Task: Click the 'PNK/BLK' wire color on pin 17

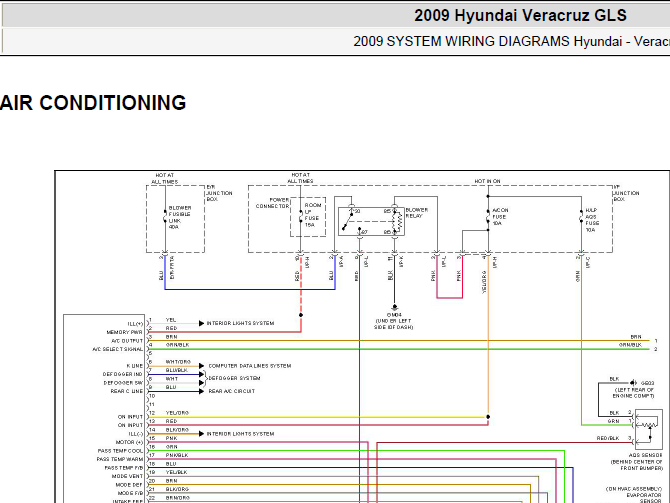Action: [177, 455]
